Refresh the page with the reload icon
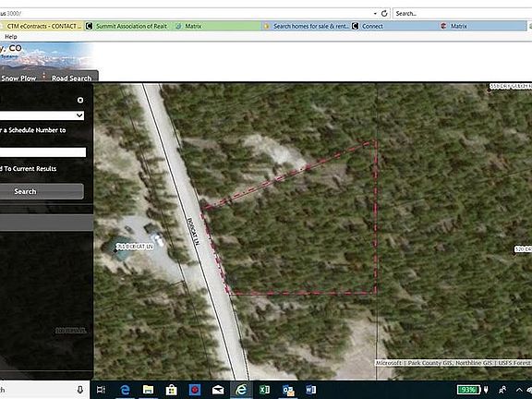The image size is (532, 399). click(x=384, y=14)
